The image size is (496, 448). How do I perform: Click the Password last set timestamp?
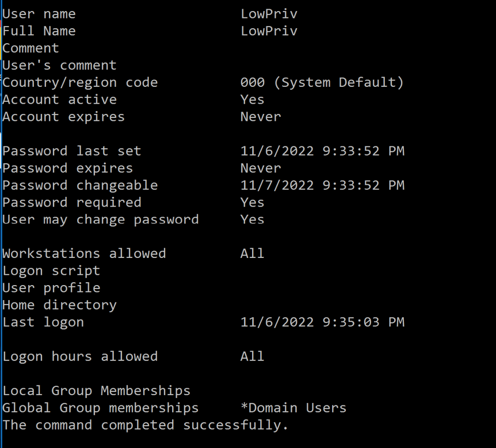coord(322,151)
